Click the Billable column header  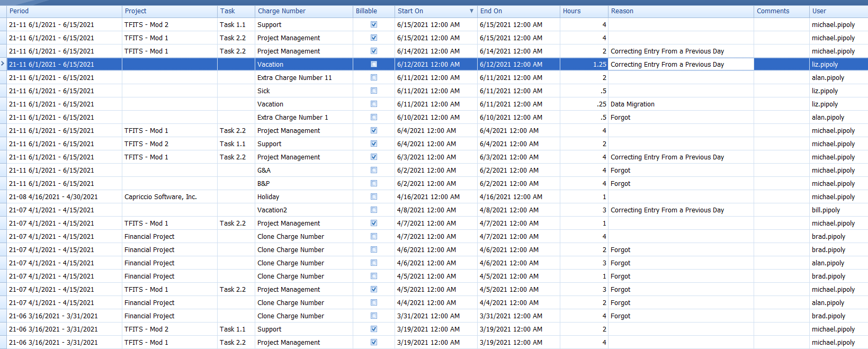[374, 11]
